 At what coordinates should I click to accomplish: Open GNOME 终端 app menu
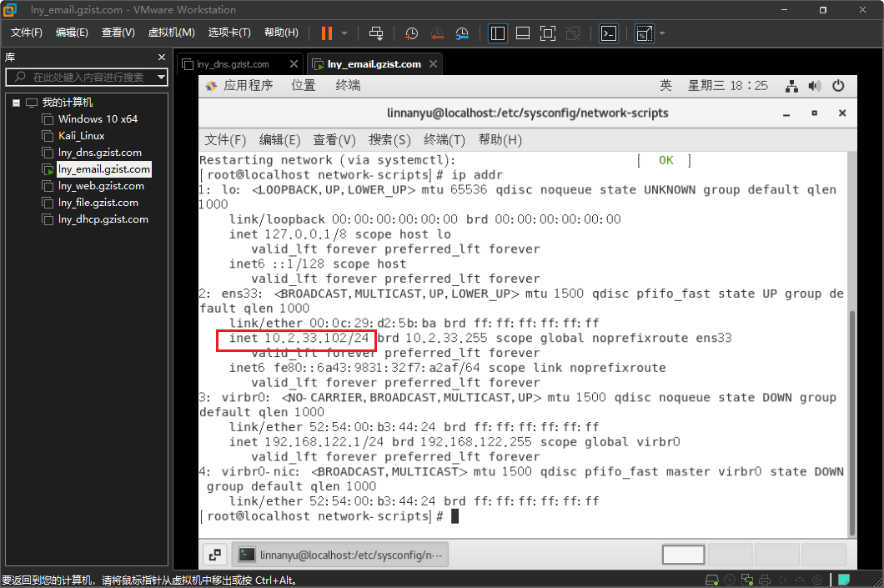348,85
